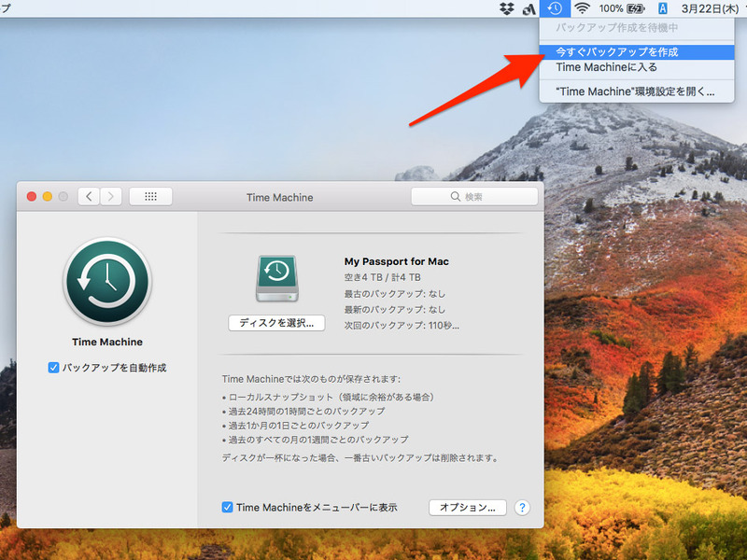
Task: Click the ローカルスナップショット bullet line
Action: pos(329,397)
